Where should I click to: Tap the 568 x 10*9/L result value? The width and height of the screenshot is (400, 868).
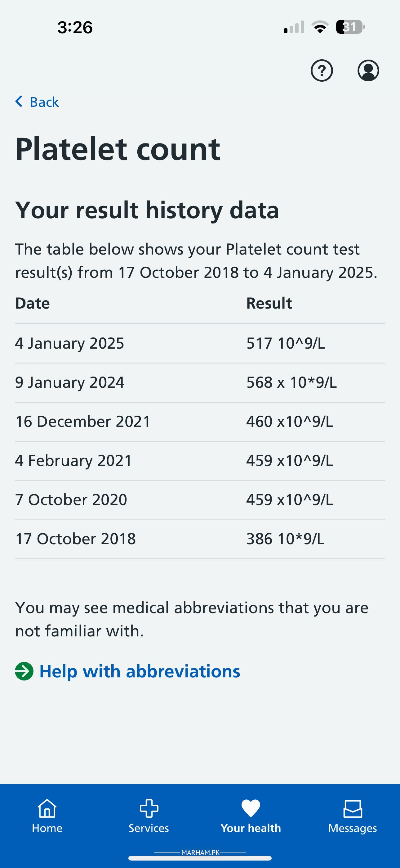point(291,382)
